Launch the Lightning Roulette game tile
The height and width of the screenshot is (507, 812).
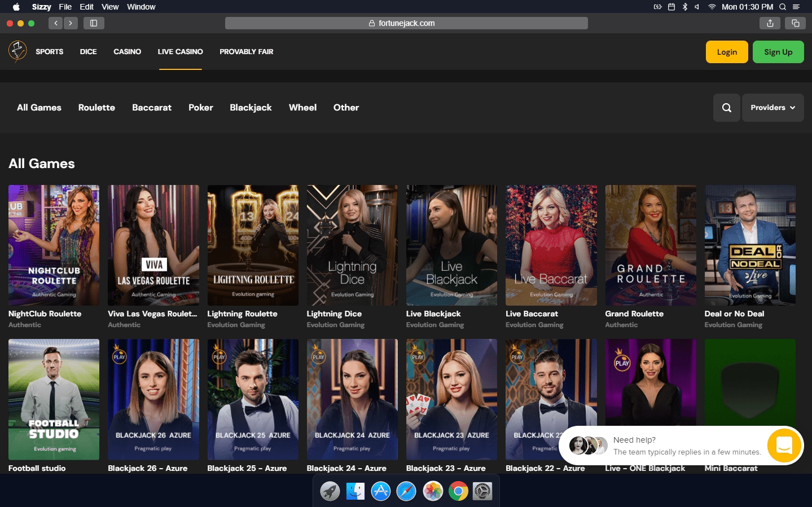click(x=253, y=245)
